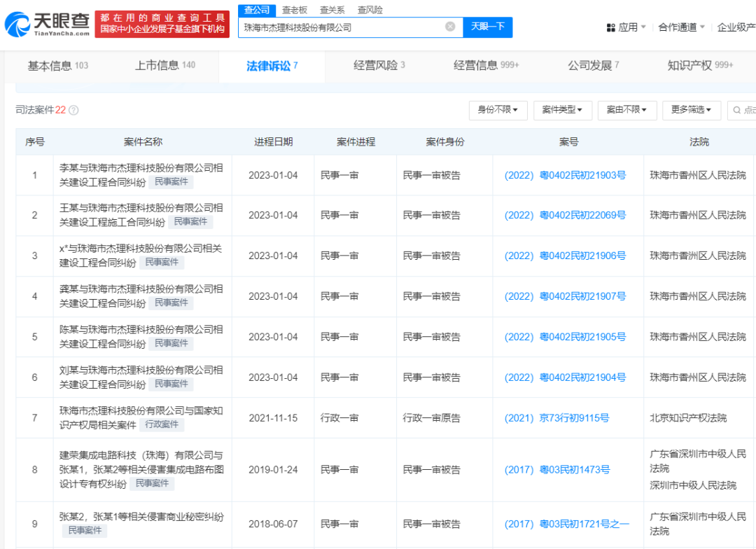Expand the 案件类型 dropdown

point(563,110)
